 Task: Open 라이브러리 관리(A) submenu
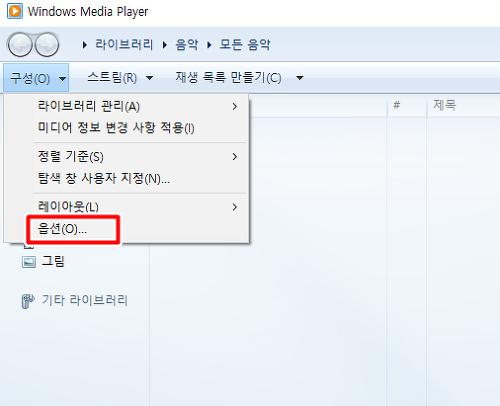click(x=127, y=107)
